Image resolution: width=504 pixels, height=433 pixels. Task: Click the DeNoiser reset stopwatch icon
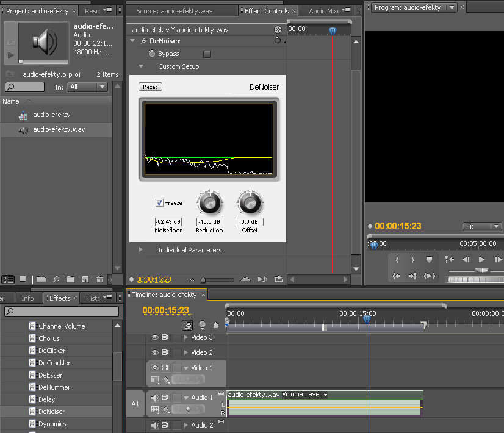tap(278, 40)
